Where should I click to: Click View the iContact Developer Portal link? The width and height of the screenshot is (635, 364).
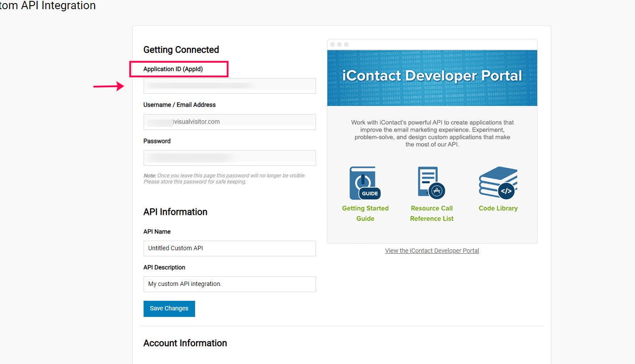point(432,251)
